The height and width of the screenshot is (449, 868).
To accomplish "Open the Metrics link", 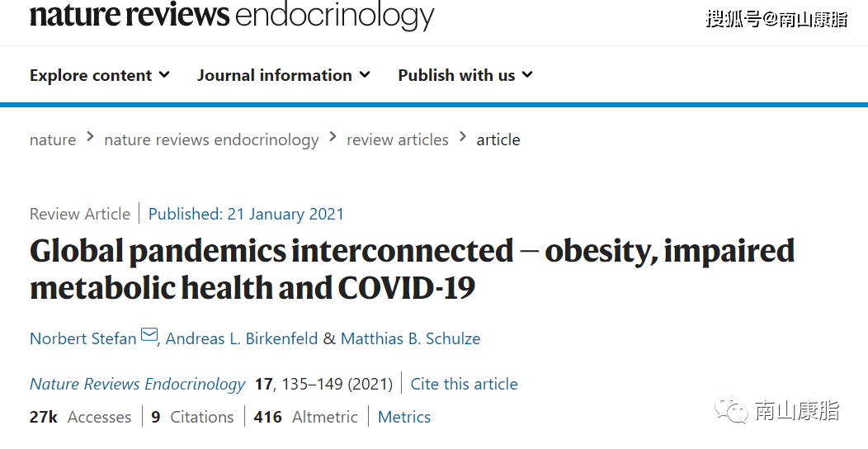I will pyautogui.click(x=404, y=417).
